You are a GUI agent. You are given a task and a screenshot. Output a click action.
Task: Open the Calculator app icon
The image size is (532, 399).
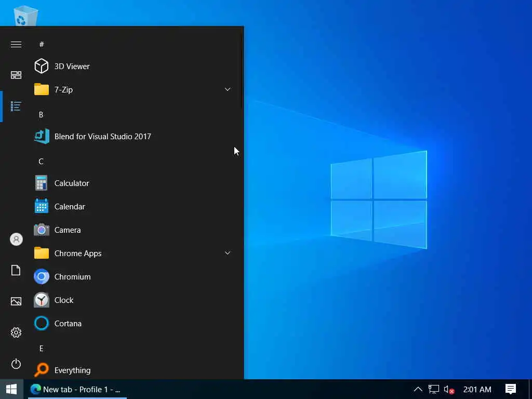(42, 183)
